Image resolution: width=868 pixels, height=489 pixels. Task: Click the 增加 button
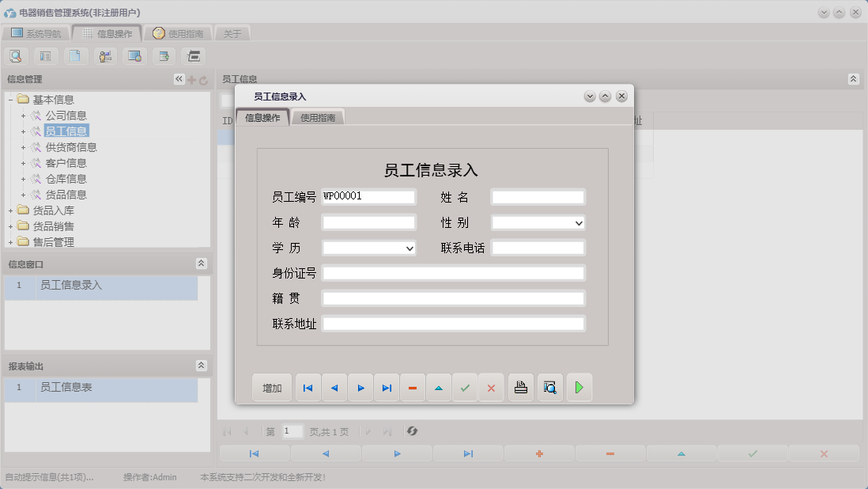coord(271,387)
